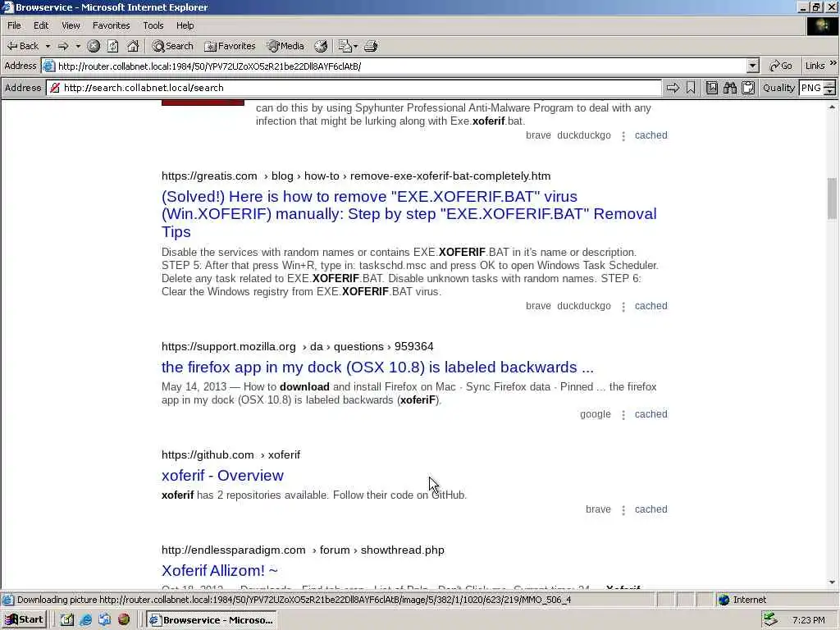Click the Show Desktop quick launch icon
Screen dimensions: 840x630
[67, 620]
